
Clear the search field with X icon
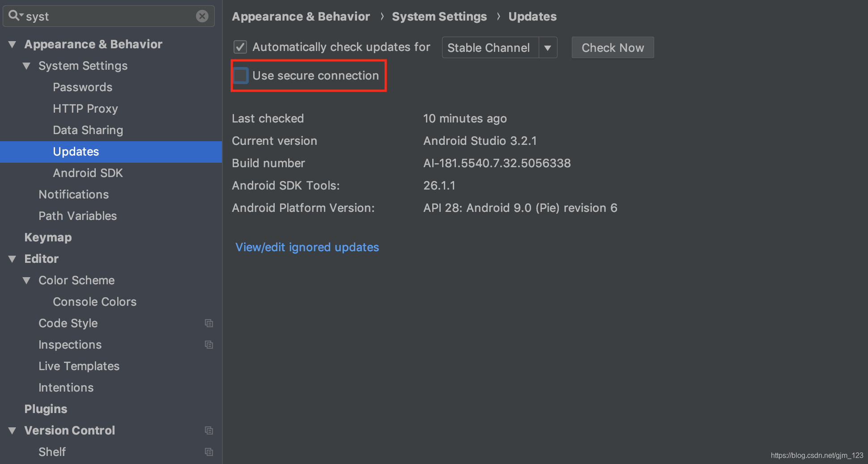pyautogui.click(x=202, y=16)
